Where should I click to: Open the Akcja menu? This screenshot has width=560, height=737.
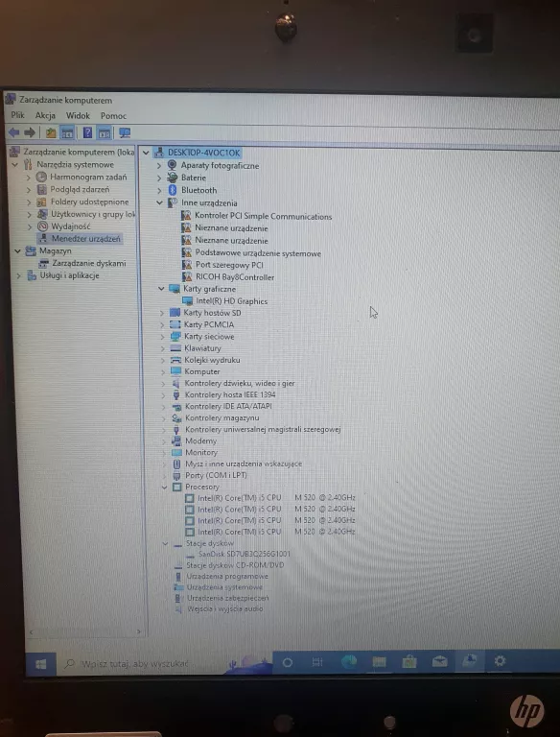click(x=45, y=115)
